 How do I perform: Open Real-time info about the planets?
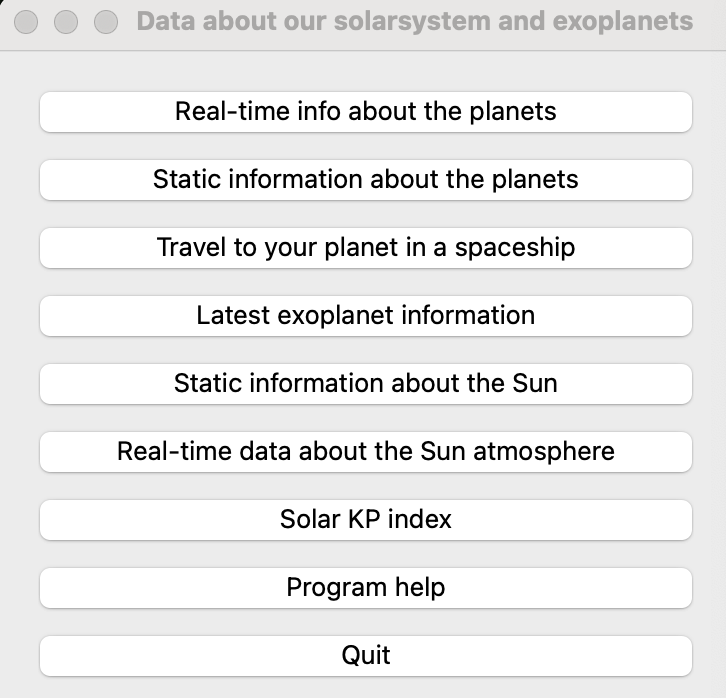tap(365, 111)
